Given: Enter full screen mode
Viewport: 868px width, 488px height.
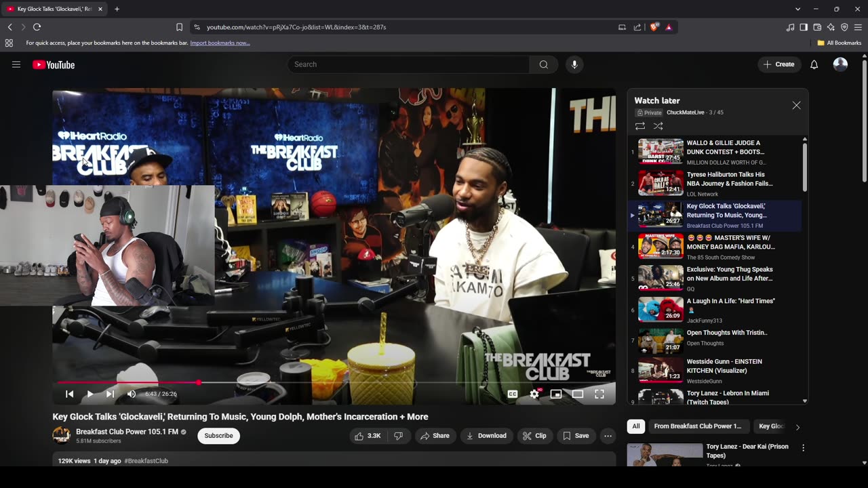Looking at the screenshot, I should 599,394.
